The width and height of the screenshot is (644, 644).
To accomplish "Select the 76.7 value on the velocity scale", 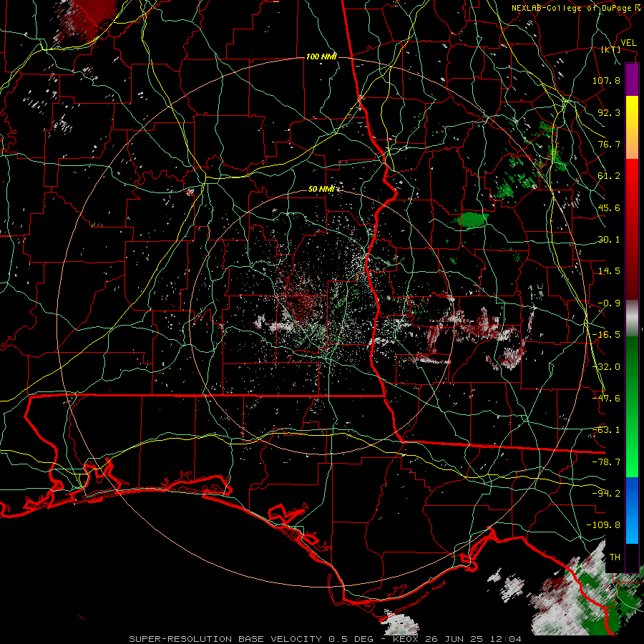I will 609,144.
